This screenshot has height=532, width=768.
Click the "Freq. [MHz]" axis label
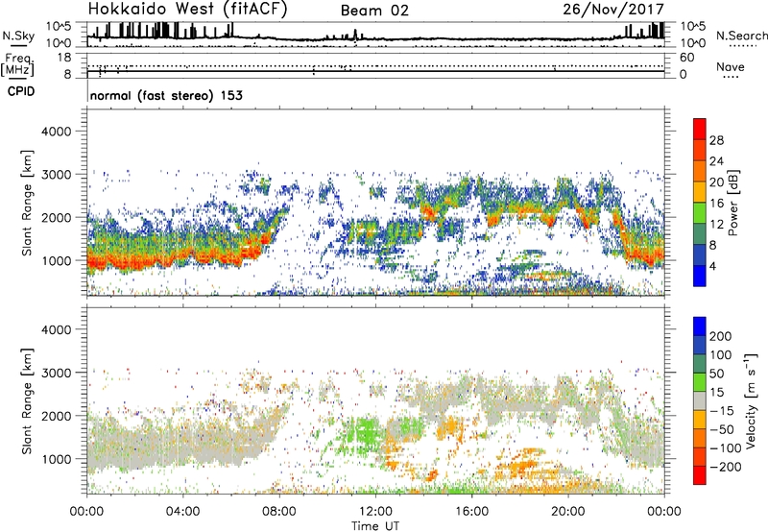tap(17, 64)
